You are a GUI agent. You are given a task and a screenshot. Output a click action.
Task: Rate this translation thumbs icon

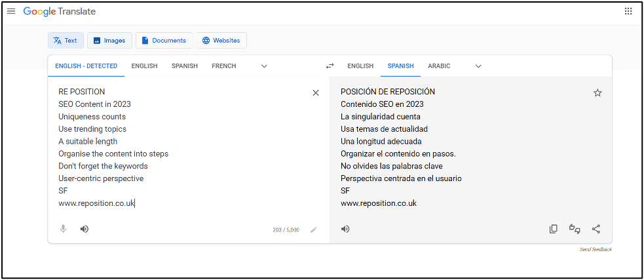point(575,229)
